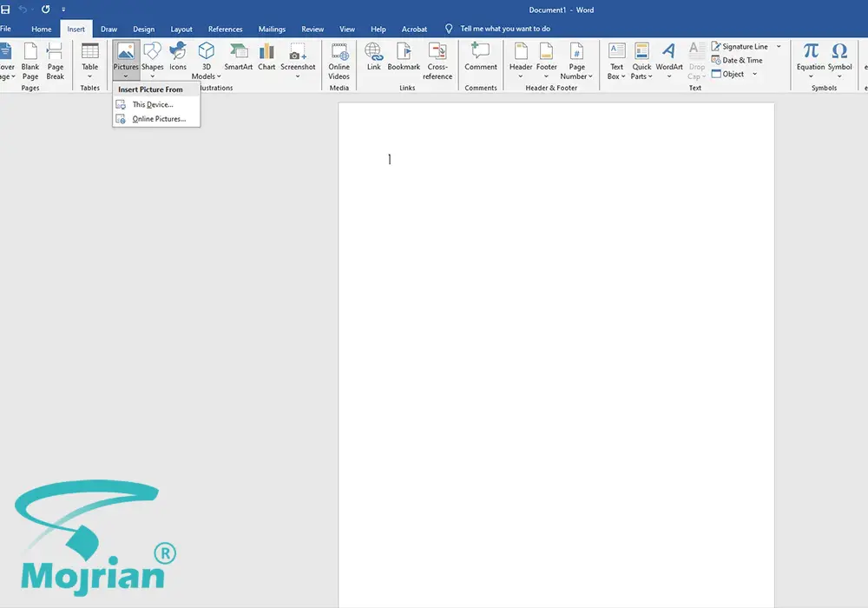The image size is (868, 608).
Task: Insert a SmartArt graphic
Action: click(238, 57)
